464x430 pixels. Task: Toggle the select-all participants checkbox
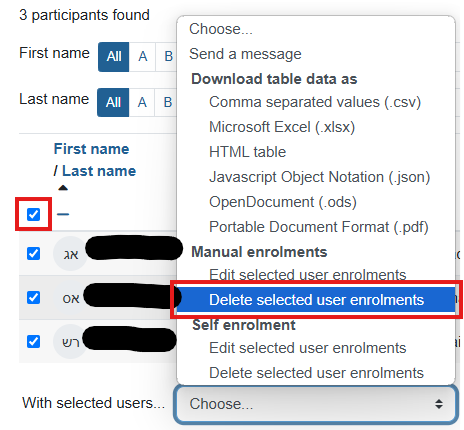coord(33,214)
